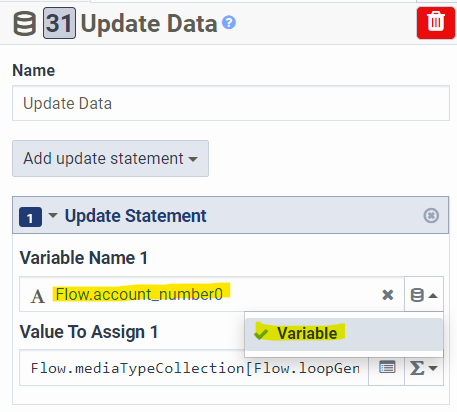Remove Update Statement with circled x icon
The width and height of the screenshot is (457, 412).
[431, 215]
